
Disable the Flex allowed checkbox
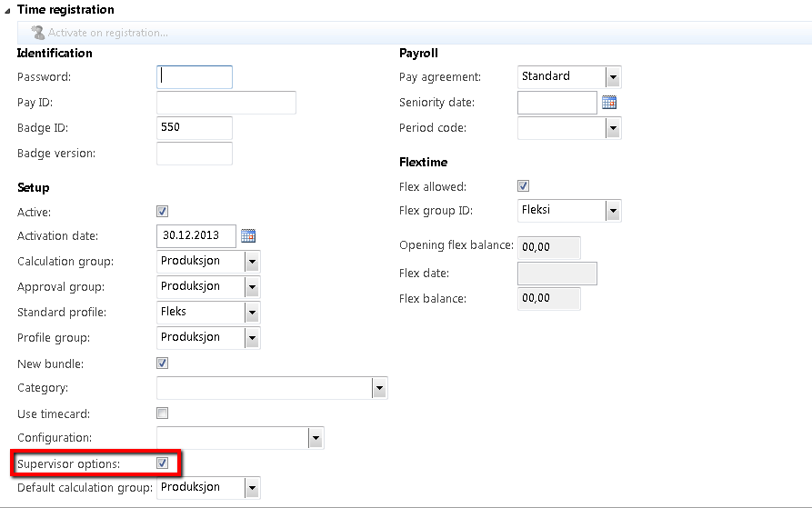point(523,186)
